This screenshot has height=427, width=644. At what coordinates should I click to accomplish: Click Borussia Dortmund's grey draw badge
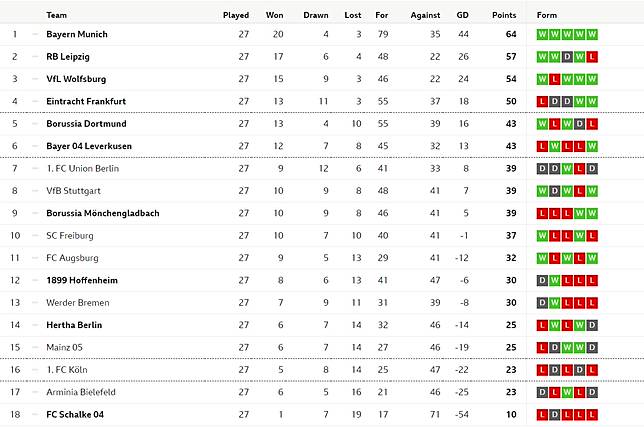tap(580, 124)
